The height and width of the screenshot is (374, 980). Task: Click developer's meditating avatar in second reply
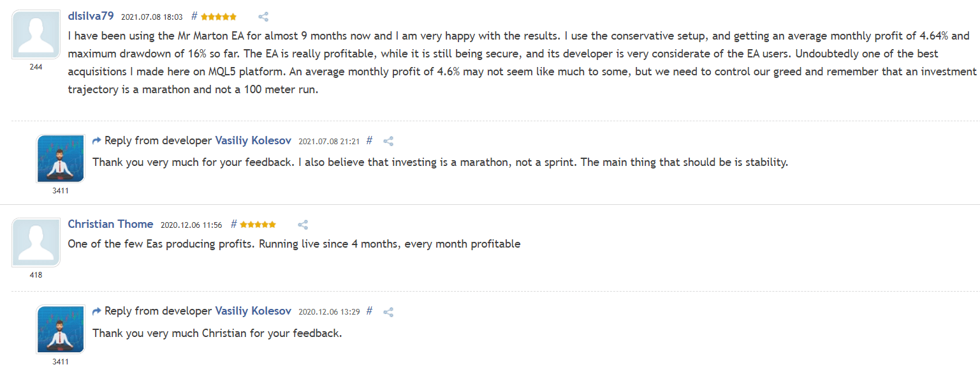[61, 329]
